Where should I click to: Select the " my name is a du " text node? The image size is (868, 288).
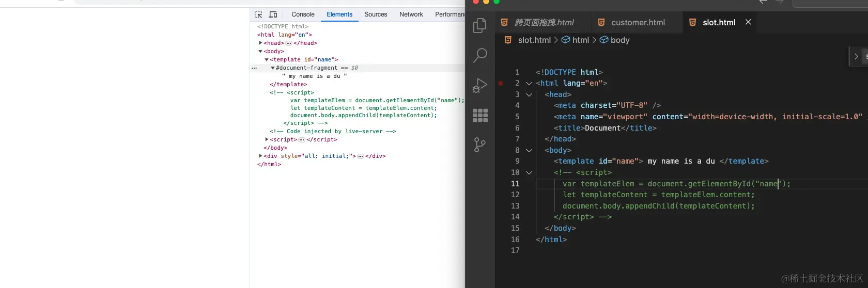pos(314,76)
